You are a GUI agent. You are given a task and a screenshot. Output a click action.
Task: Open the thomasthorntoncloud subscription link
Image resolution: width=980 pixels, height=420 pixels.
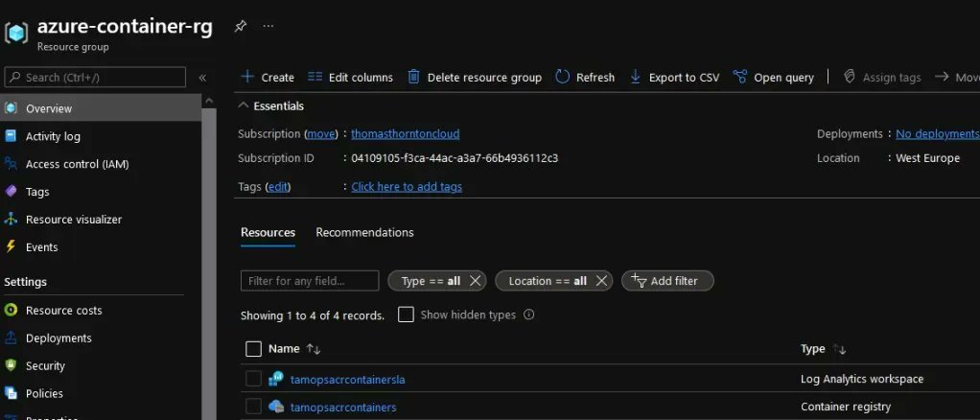[x=405, y=133]
